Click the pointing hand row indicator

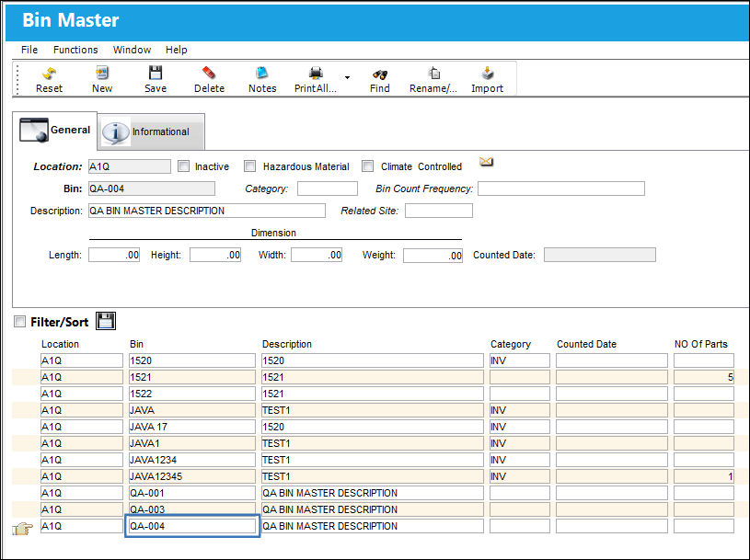tap(22, 528)
